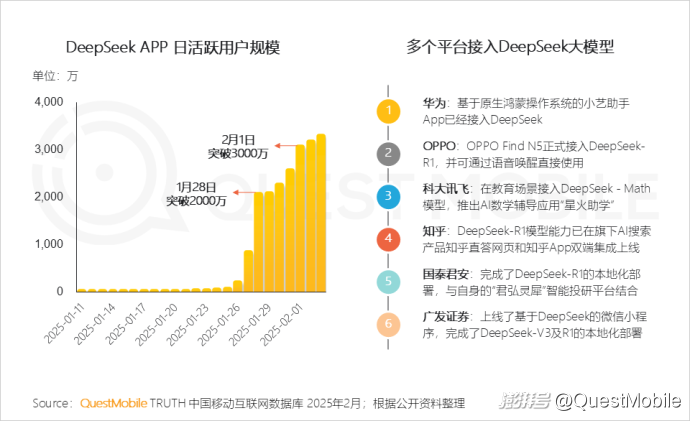Click the 2025-01-11 x-axis date label
The image size is (690, 421).
click(63, 323)
